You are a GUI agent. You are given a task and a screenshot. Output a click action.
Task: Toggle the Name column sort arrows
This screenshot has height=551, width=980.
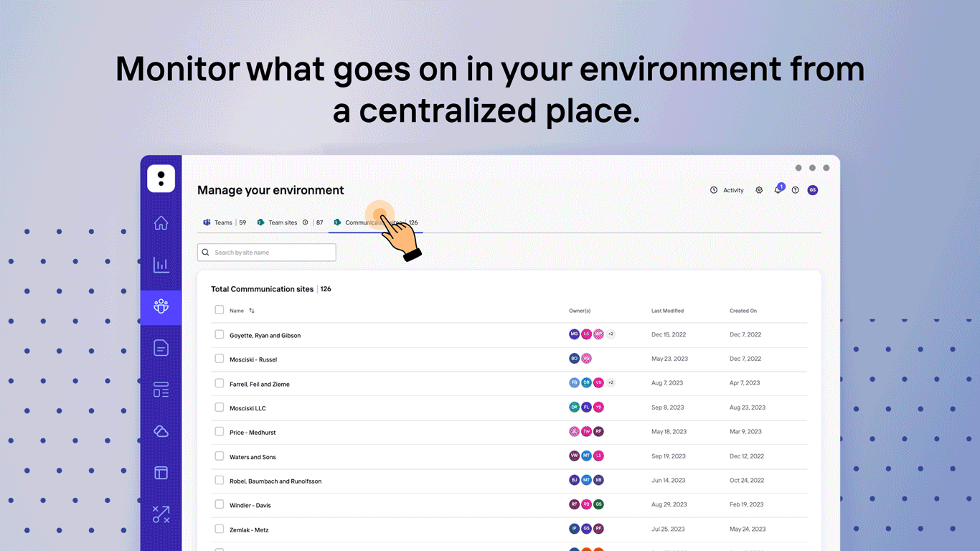tap(250, 310)
